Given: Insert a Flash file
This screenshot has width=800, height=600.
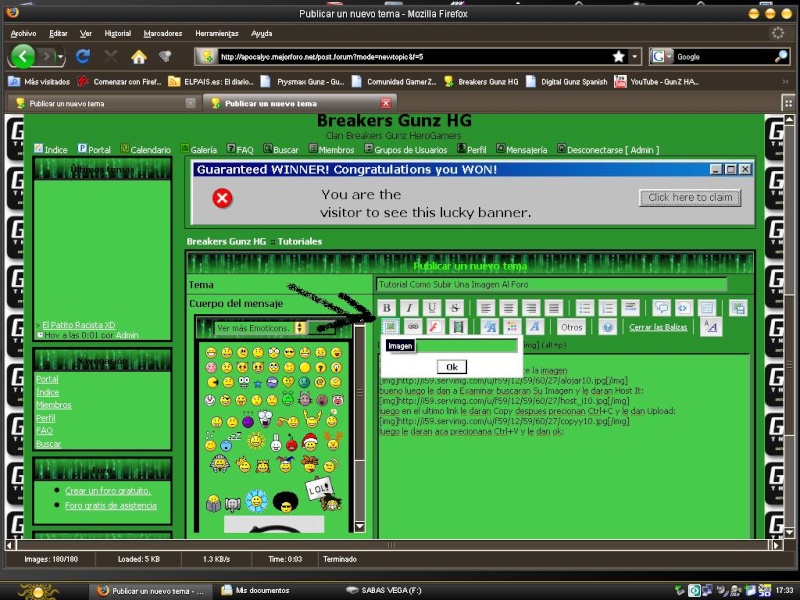Looking at the screenshot, I should (x=435, y=327).
